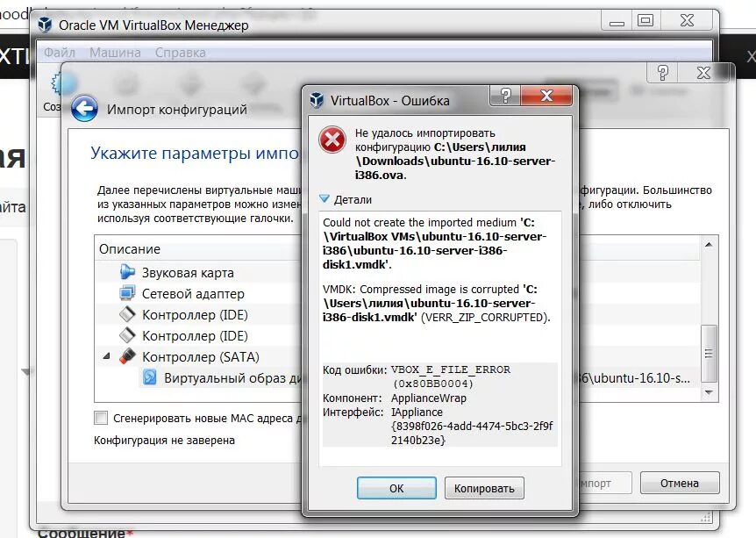Open the Файл menu in VirtualBox Manager
The height and width of the screenshot is (538, 756).
coord(60,52)
